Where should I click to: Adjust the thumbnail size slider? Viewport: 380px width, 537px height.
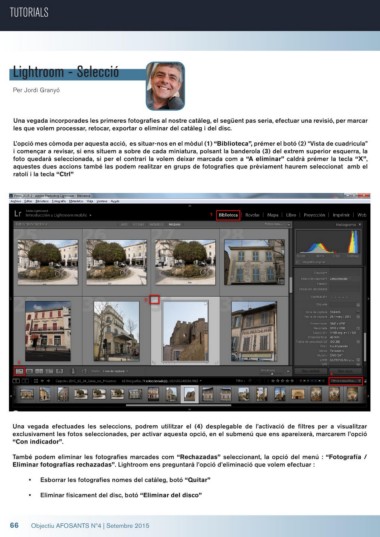click(x=272, y=372)
